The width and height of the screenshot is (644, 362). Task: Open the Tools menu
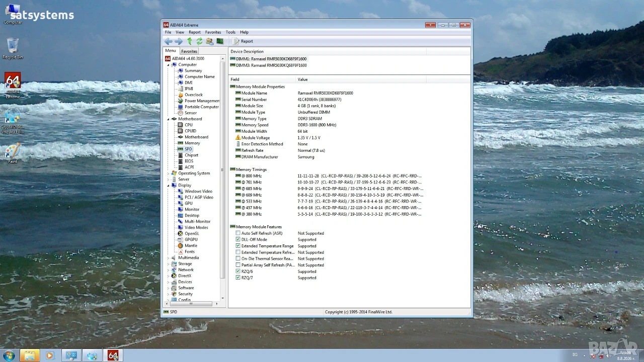click(x=230, y=32)
